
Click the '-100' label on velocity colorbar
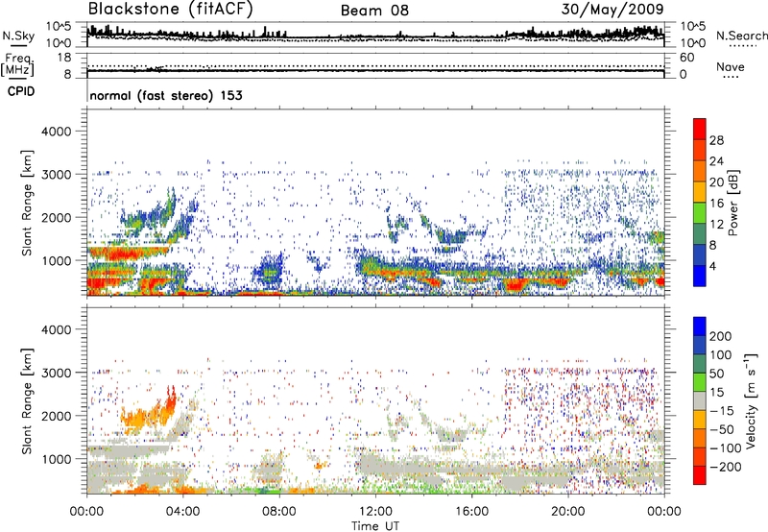(x=726, y=447)
